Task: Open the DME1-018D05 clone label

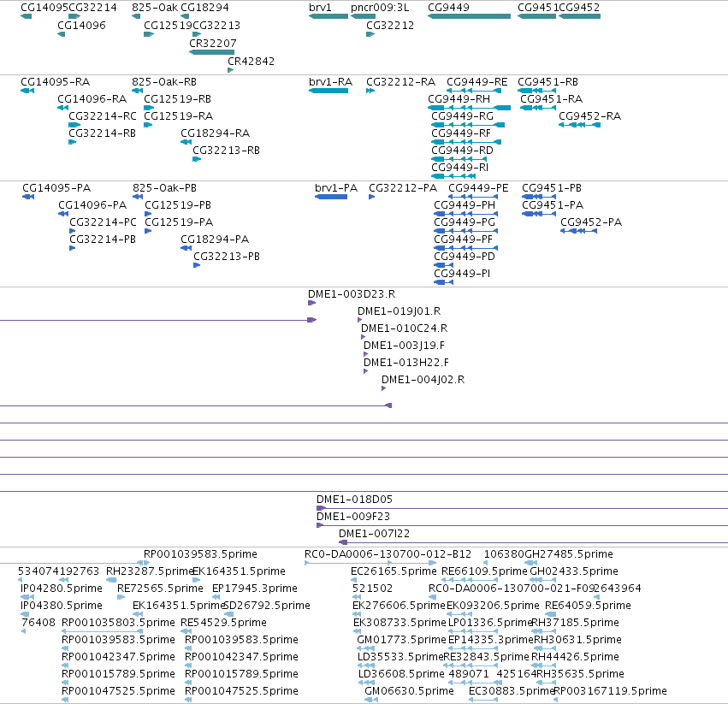Action: [354, 500]
